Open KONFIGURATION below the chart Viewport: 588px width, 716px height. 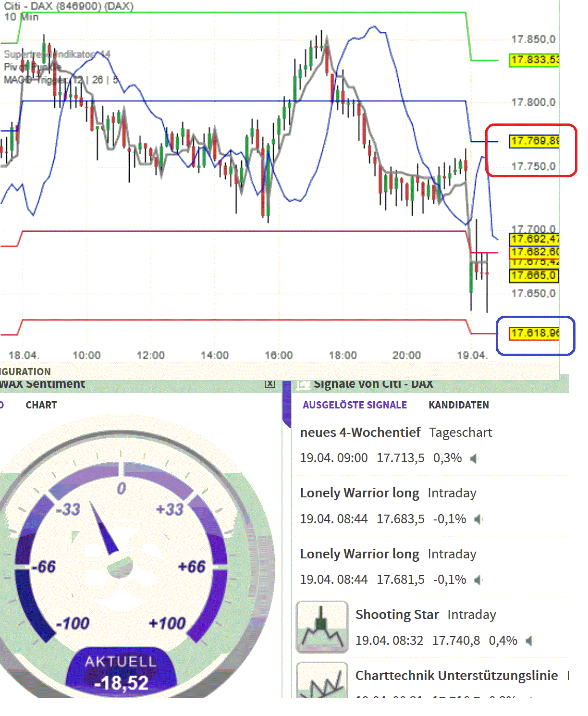(25, 371)
